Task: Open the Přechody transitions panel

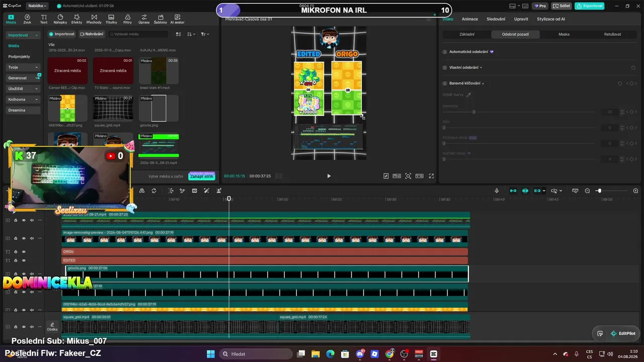Action: 94,19
